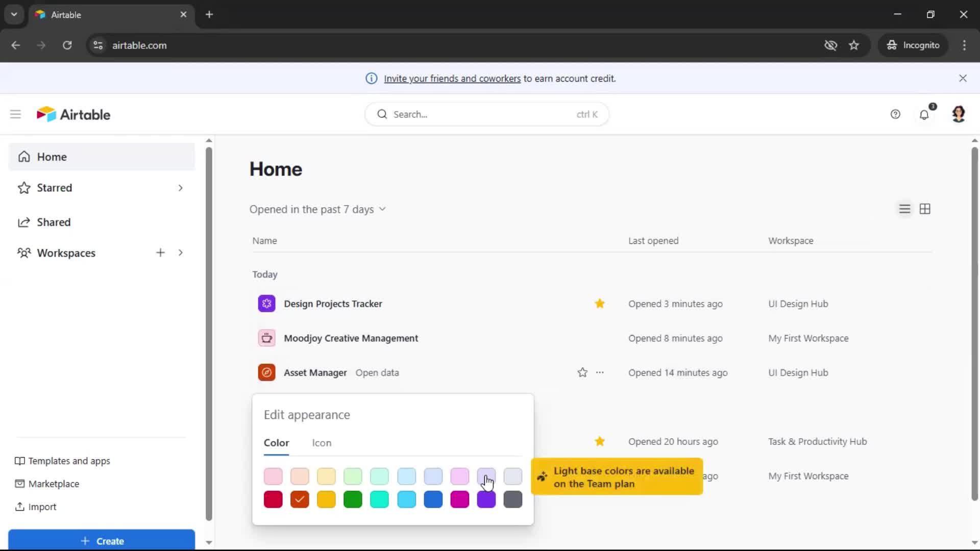
Task: Select the Color tab
Action: pos(276,443)
